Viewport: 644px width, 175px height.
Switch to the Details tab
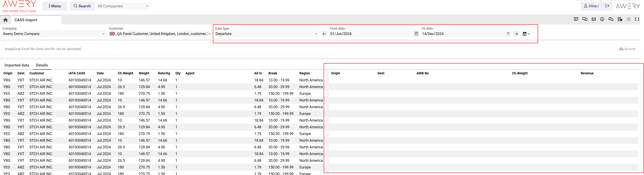(x=42, y=65)
